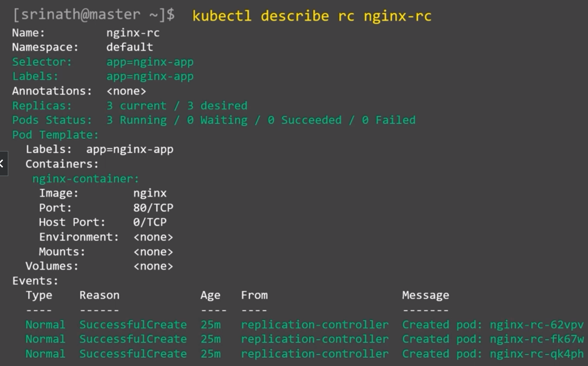Click the left-edge collapse chevron arrow
This screenshot has height=366, width=588.
[2, 163]
